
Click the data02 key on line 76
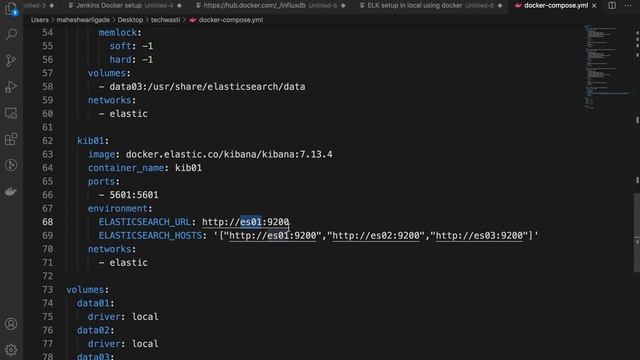pyautogui.click(x=93, y=330)
